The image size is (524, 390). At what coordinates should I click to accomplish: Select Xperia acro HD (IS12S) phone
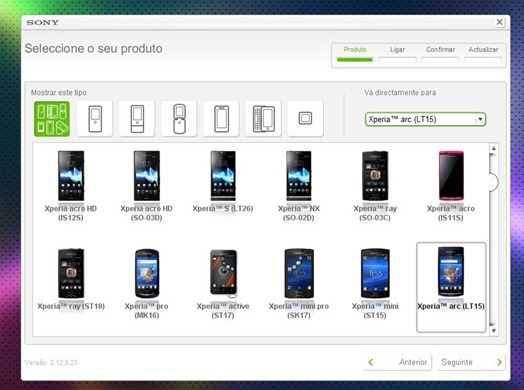pyautogui.click(x=71, y=186)
